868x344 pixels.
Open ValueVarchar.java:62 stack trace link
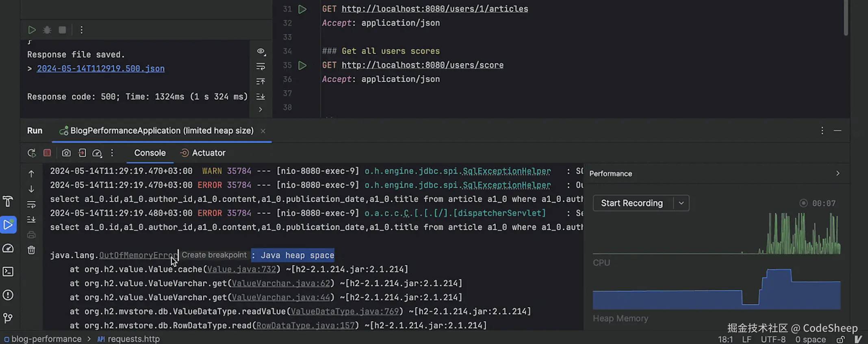coord(281,283)
